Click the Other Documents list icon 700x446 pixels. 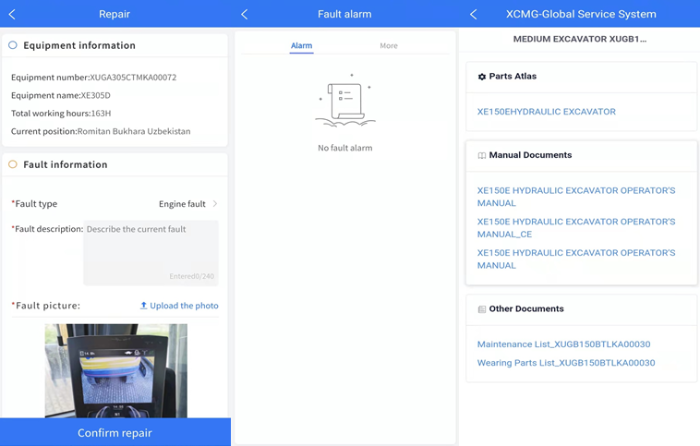(x=482, y=309)
